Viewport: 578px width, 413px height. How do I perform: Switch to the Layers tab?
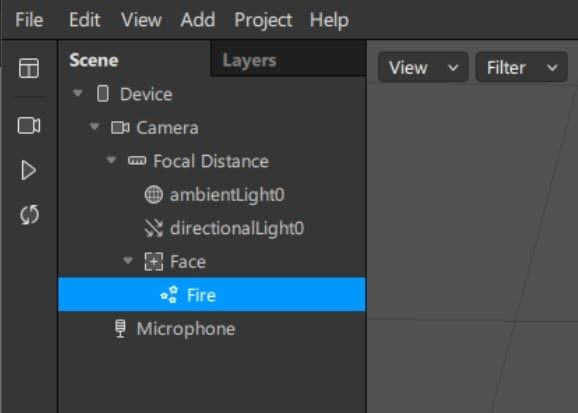point(249,60)
